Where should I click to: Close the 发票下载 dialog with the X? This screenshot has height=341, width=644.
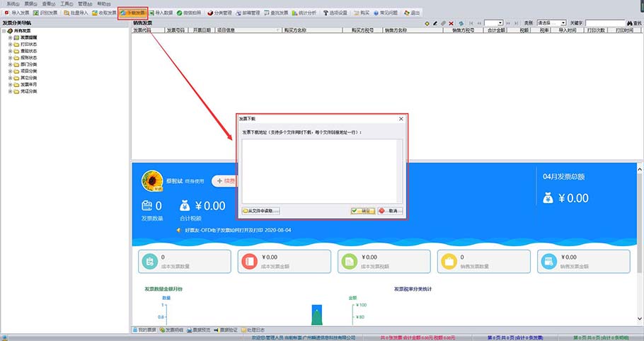click(x=401, y=119)
